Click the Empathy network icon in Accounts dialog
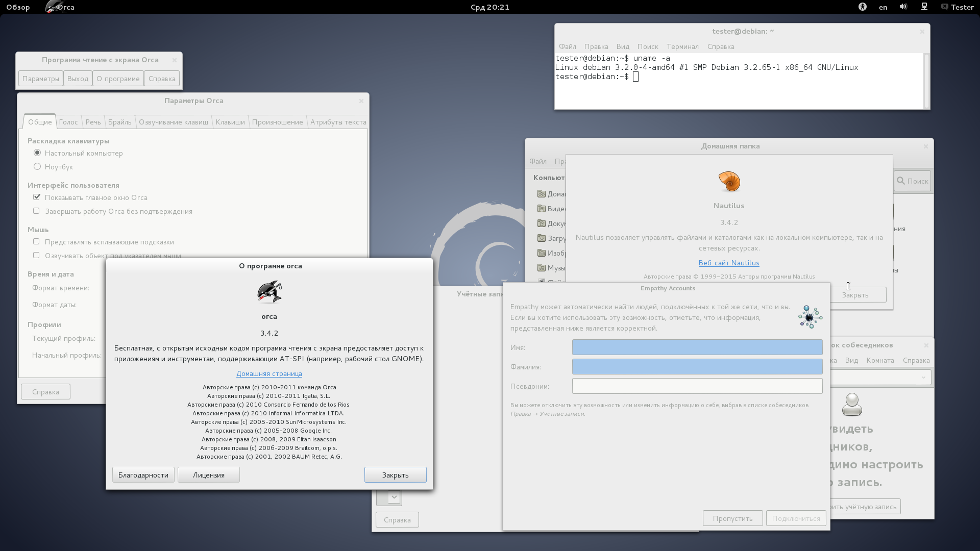The height and width of the screenshot is (551, 980). tap(810, 317)
